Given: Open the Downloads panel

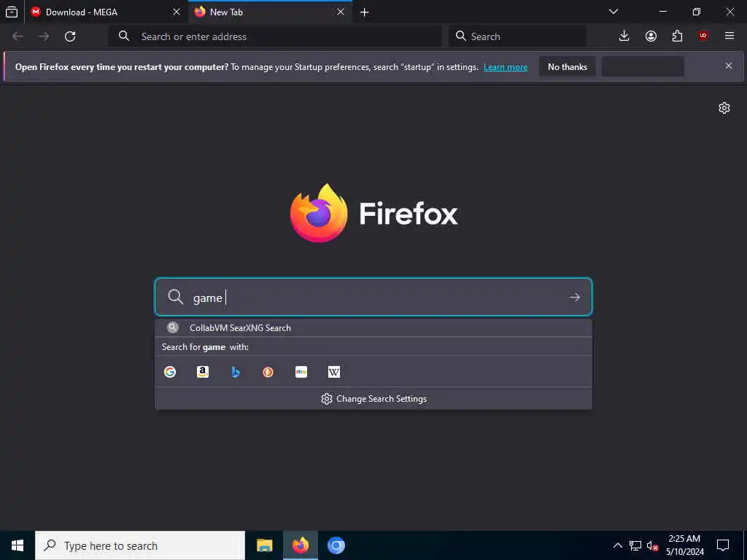Looking at the screenshot, I should coord(624,36).
